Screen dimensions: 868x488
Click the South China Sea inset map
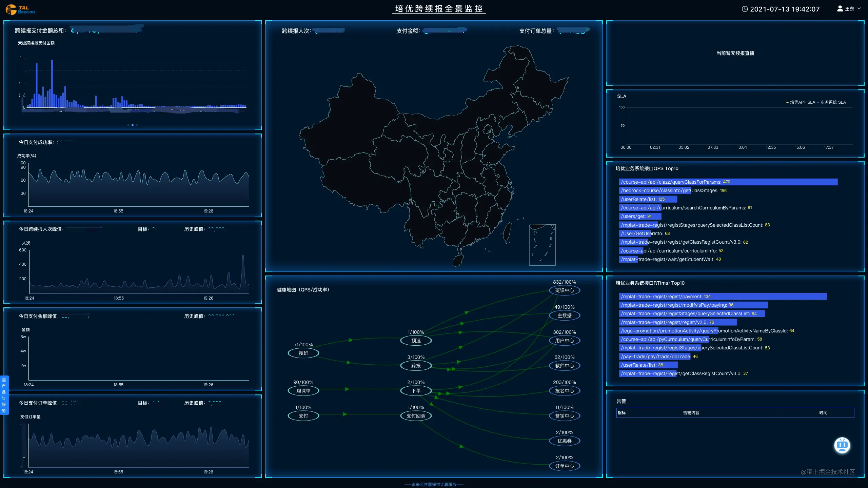(x=542, y=245)
